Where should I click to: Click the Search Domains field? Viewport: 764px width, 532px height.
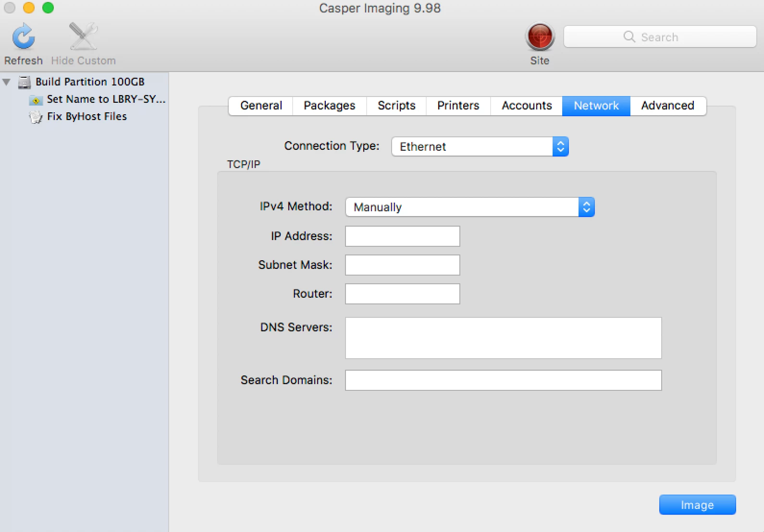pyautogui.click(x=504, y=380)
